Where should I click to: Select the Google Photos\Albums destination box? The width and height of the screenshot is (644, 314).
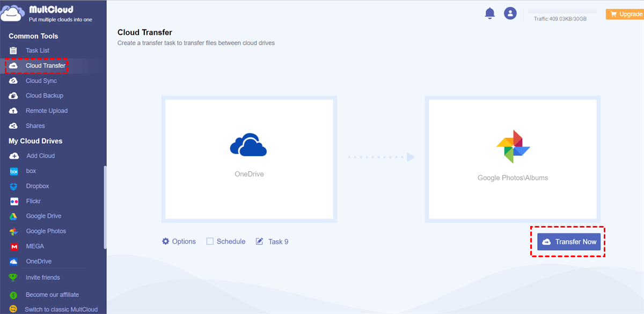click(513, 159)
